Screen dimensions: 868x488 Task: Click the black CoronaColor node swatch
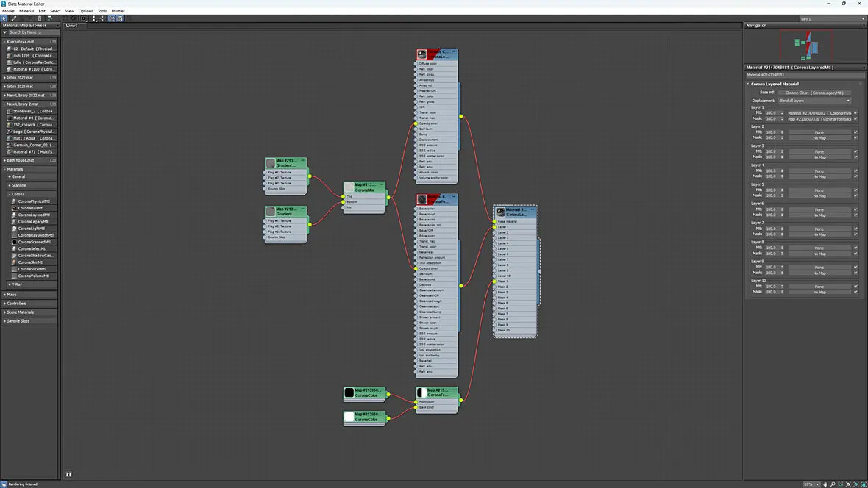(x=349, y=393)
